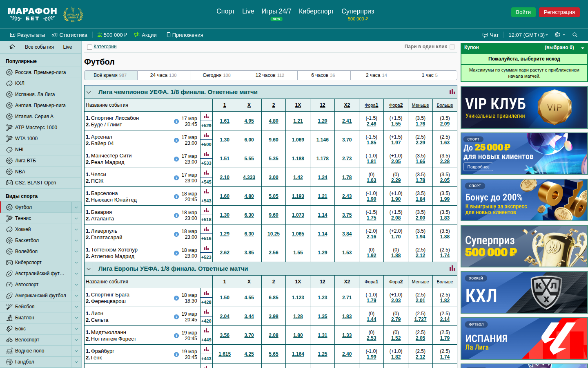Open the time zone dropdown
The height and width of the screenshot is (368, 588).
coord(528,35)
